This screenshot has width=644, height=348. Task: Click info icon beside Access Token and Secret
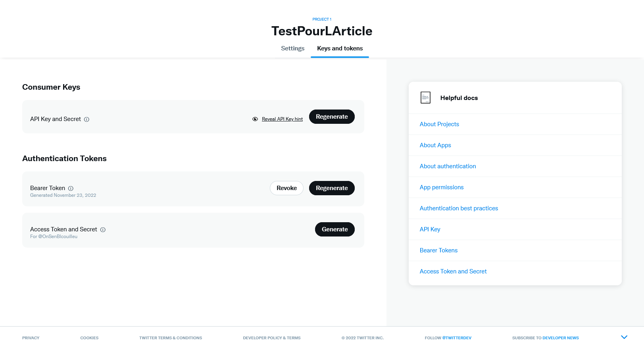click(103, 230)
